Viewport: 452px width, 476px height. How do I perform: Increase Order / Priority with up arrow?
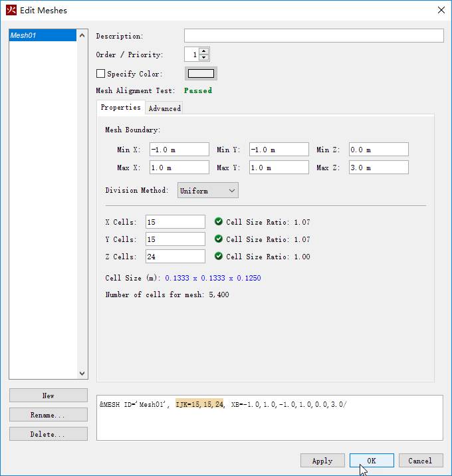pyautogui.click(x=203, y=51)
